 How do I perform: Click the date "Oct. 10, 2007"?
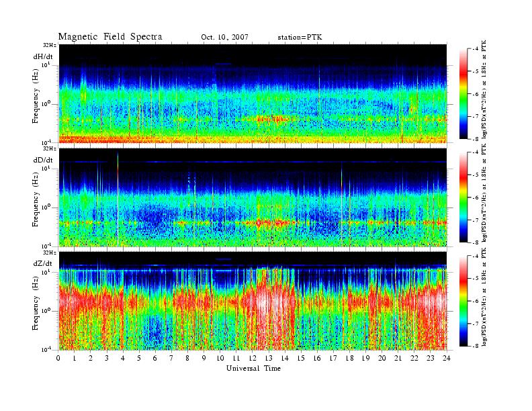[224, 38]
